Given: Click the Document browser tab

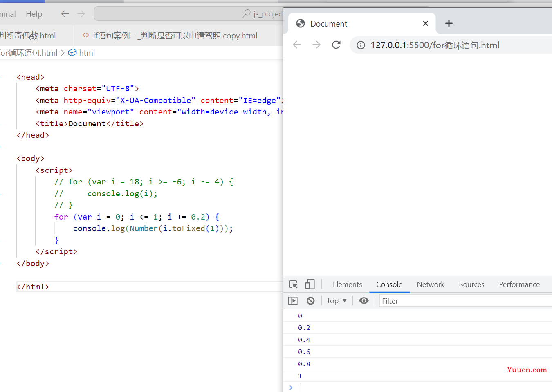Looking at the screenshot, I should tap(362, 24).
